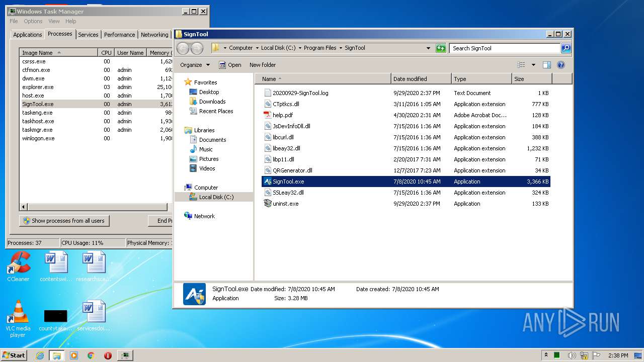Open Explorer help question mark icon
This screenshot has width=644, height=362.
click(x=561, y=65)
